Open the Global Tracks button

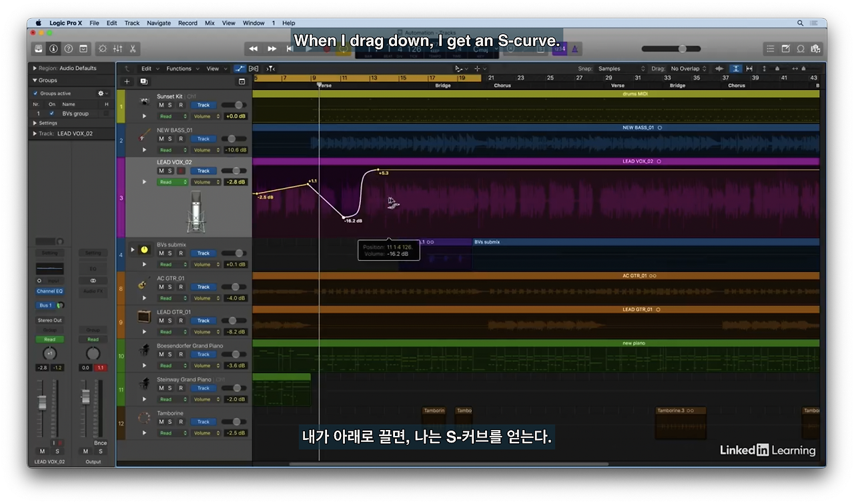click(242, 81)
